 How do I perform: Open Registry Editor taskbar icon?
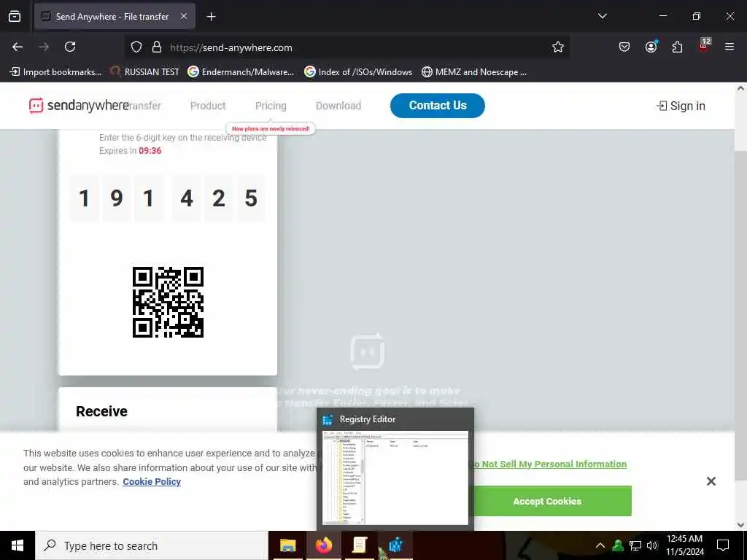click(395, 545)
